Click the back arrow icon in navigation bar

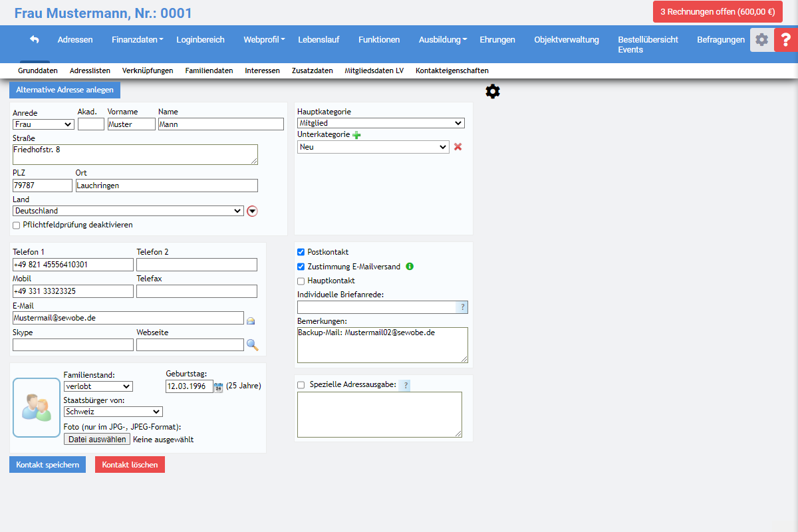click(34, 40)
